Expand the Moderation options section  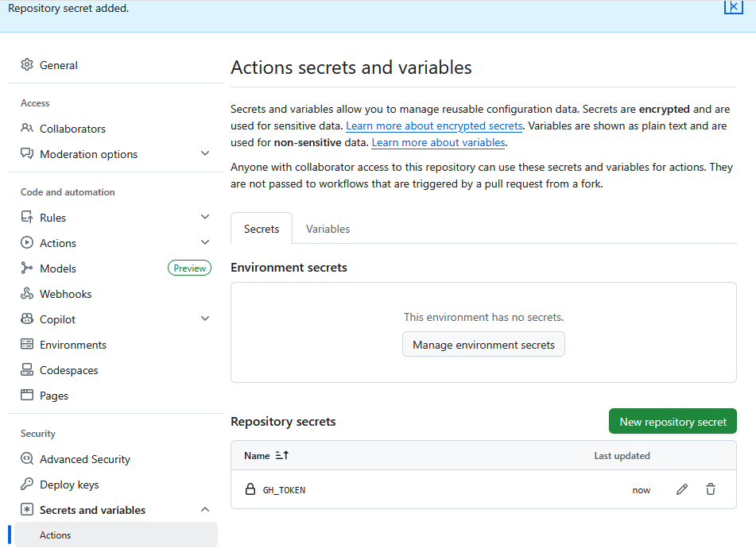(205, 154)
